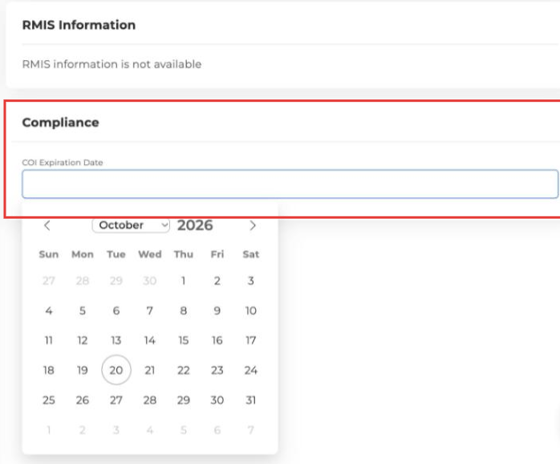Click the Sun weekday header
560x464 pixels.
[x=49, y=254]
